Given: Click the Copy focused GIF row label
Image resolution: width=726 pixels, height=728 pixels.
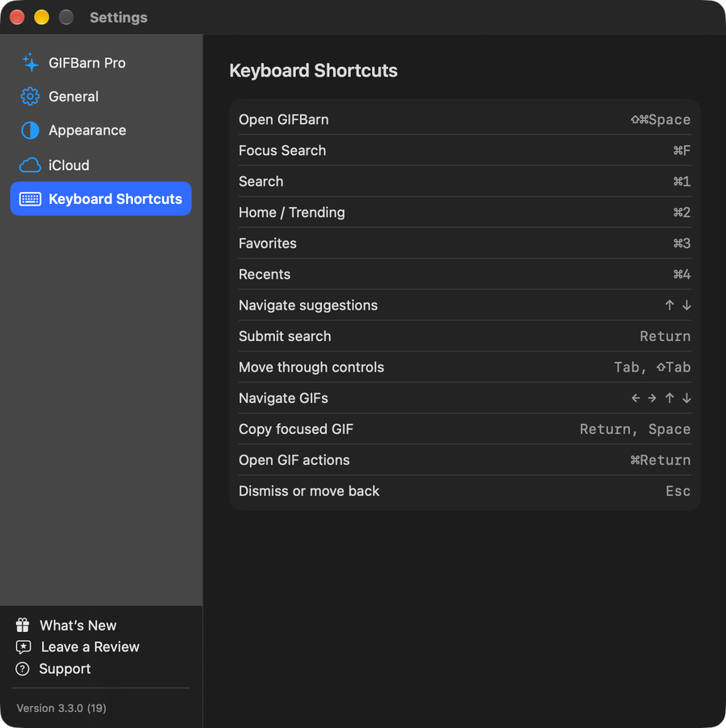Looking at the screenshot, I should pyautogui.click(x=296, y=429).
